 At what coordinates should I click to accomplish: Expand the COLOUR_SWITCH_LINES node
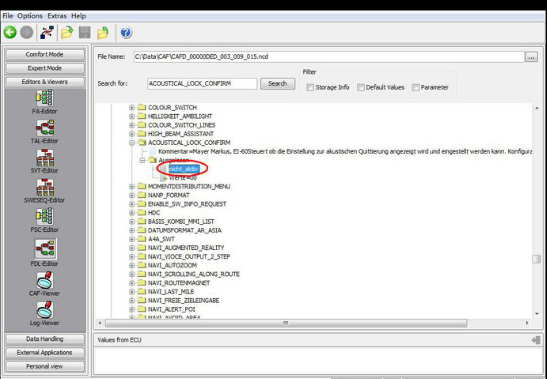coord(132,125)
